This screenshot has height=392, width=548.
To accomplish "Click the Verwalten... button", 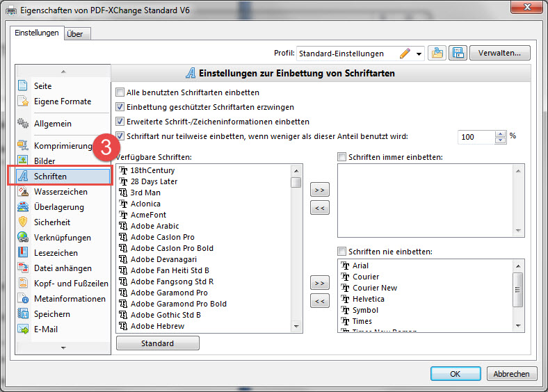I will (500, 53).
